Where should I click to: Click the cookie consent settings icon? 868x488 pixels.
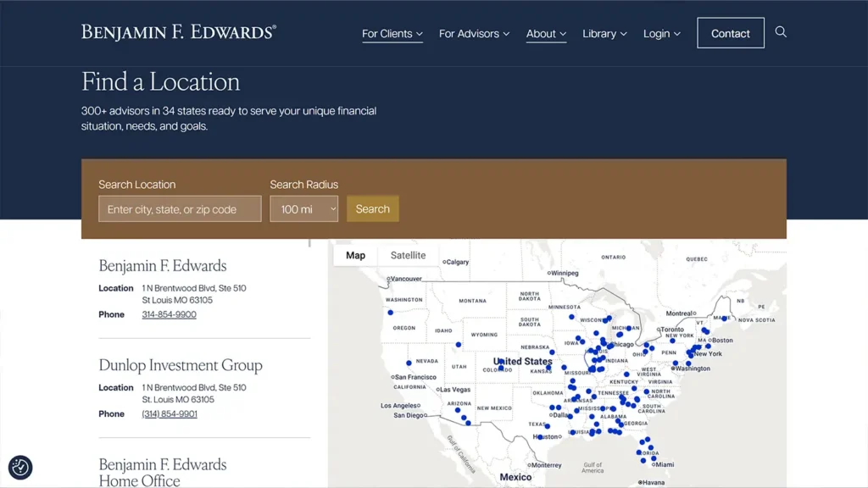click(20, 467)
